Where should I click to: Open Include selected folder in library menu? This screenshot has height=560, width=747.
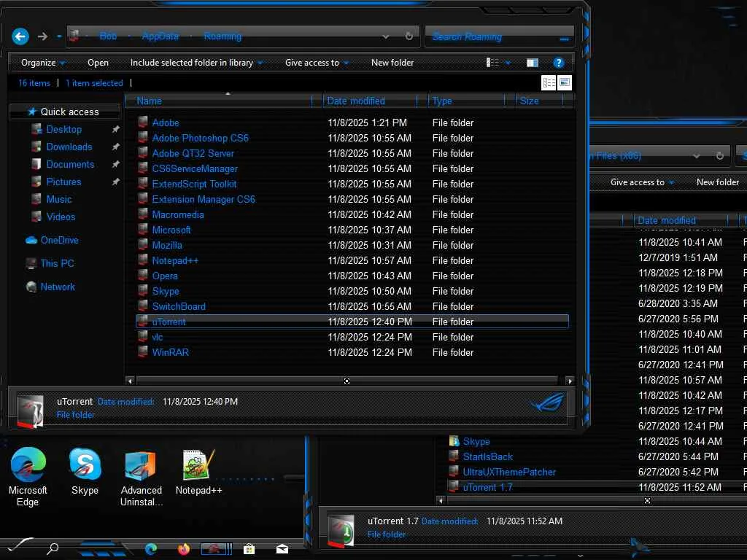click(196, 63)
